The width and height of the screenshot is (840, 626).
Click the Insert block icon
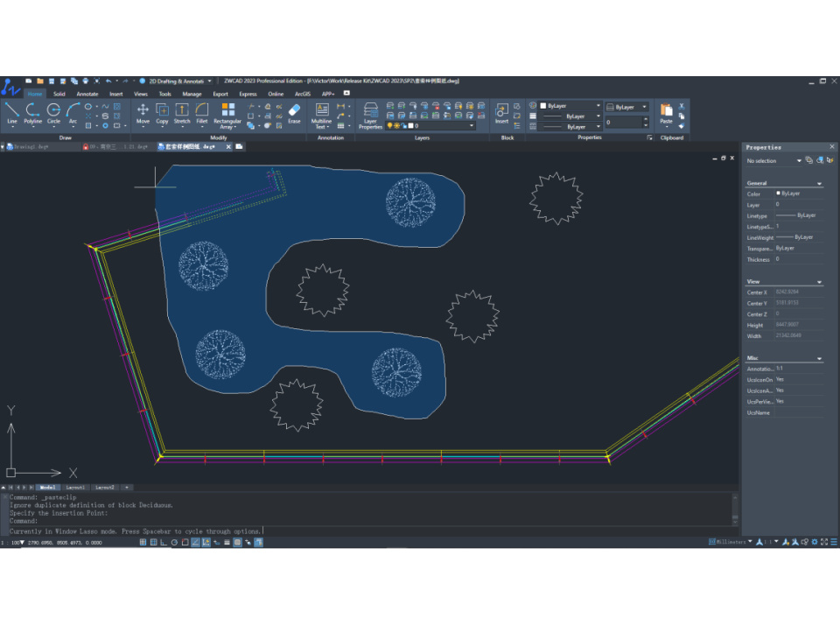pos(501,114)
